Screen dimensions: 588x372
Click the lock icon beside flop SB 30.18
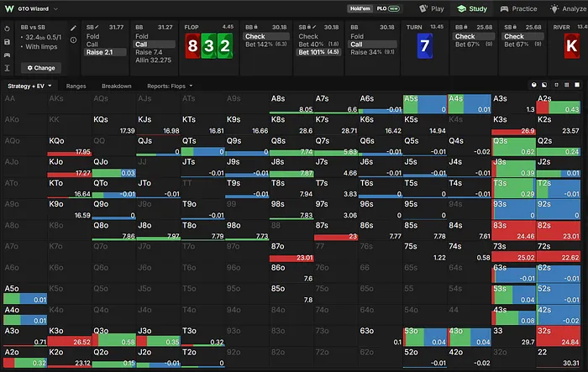[x=309, y=27]
